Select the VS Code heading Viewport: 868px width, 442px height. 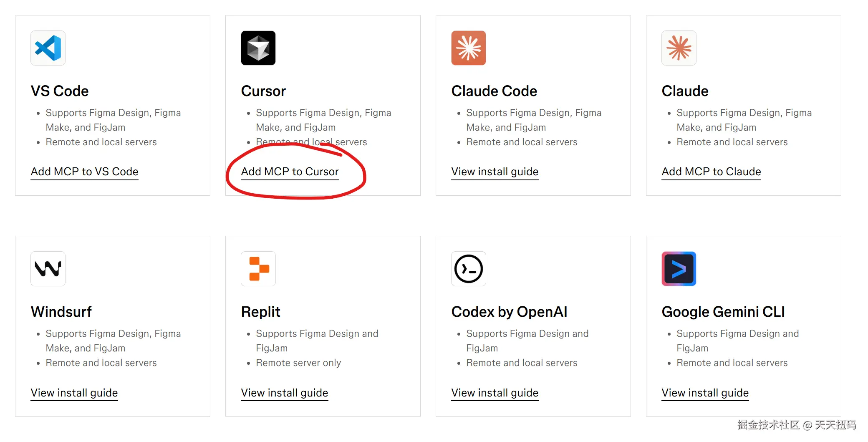point(60,91)
